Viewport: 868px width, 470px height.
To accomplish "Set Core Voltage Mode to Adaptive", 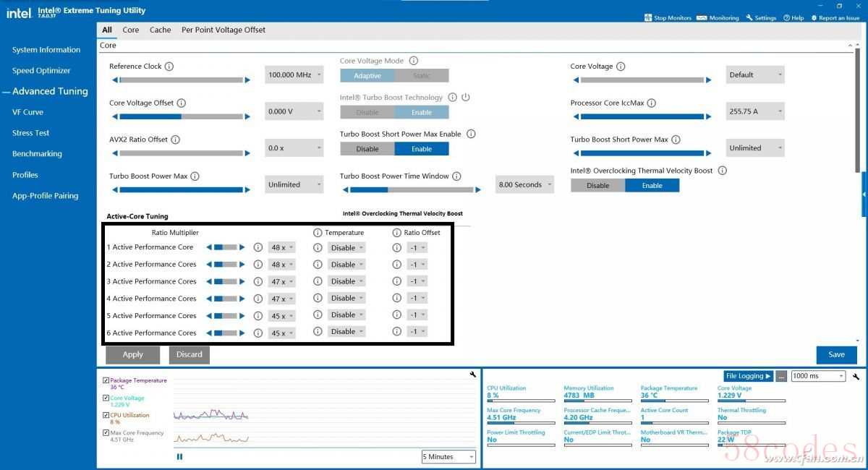I will (x=367, y=76).
